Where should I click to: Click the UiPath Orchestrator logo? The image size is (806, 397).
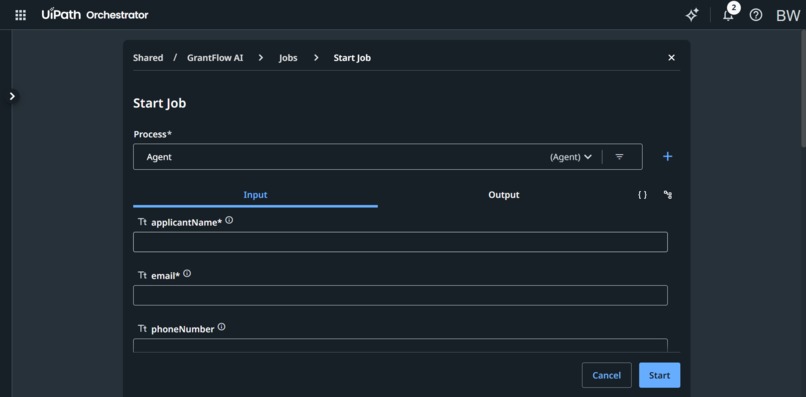95,15
